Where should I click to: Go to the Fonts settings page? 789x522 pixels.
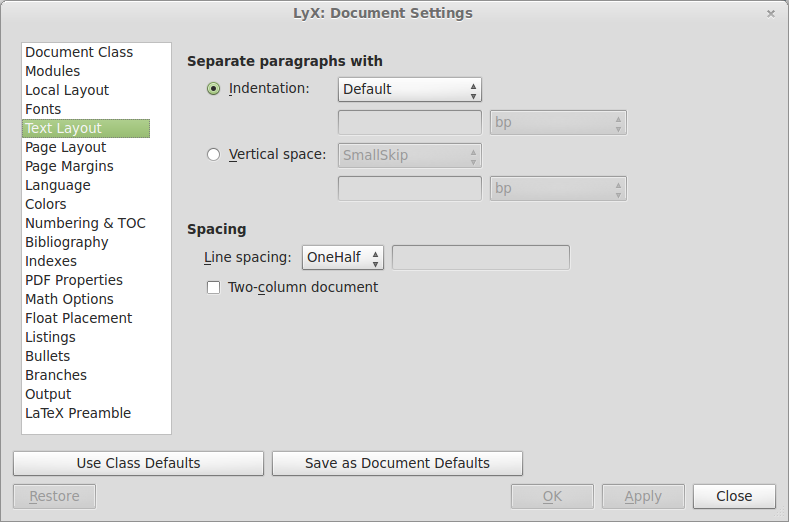click(x=43, y=109)
